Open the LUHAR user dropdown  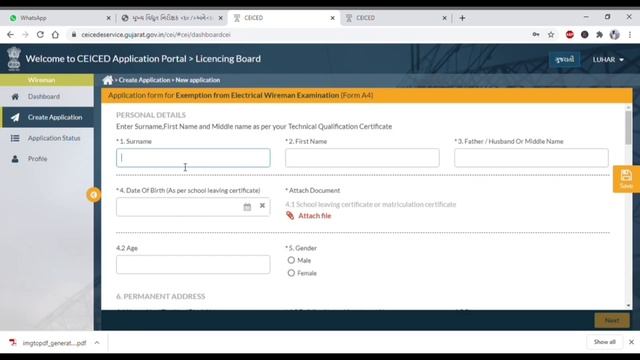[x=608, y=60]
